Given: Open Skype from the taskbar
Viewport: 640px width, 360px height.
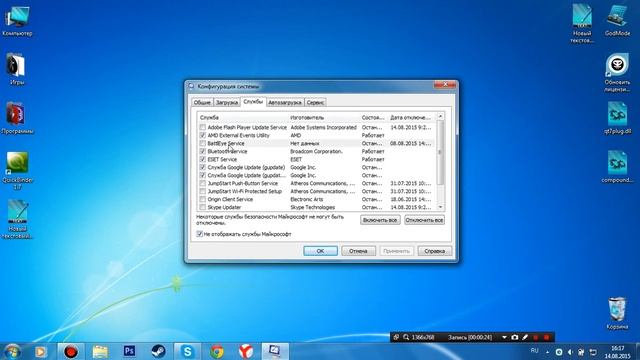Looking at the screenshot, I should [x=187, y=351].
